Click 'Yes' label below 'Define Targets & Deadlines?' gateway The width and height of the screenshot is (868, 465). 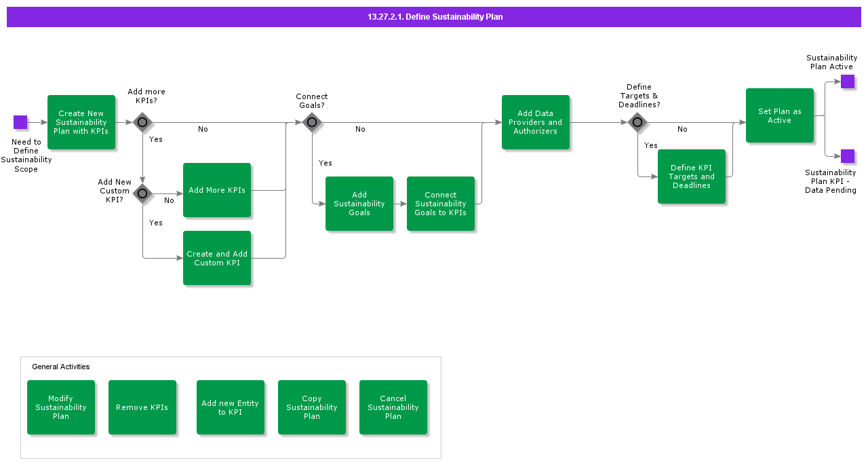click(x=651, y=145)
